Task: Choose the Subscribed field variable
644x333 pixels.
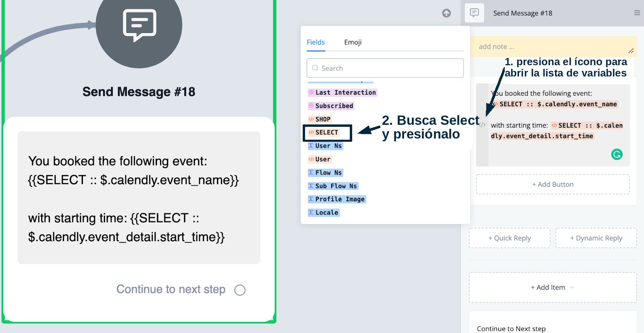Action: [331, 106]
